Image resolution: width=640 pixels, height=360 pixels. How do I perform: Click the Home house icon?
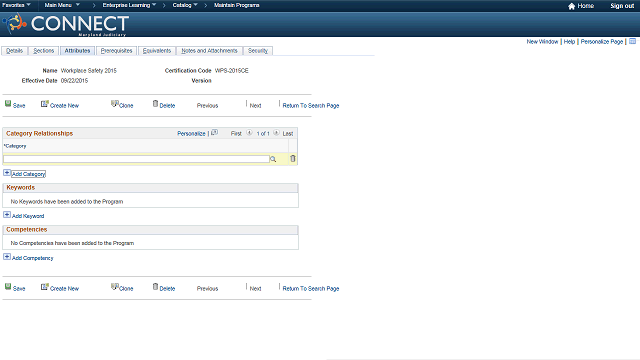click(571, 6)
